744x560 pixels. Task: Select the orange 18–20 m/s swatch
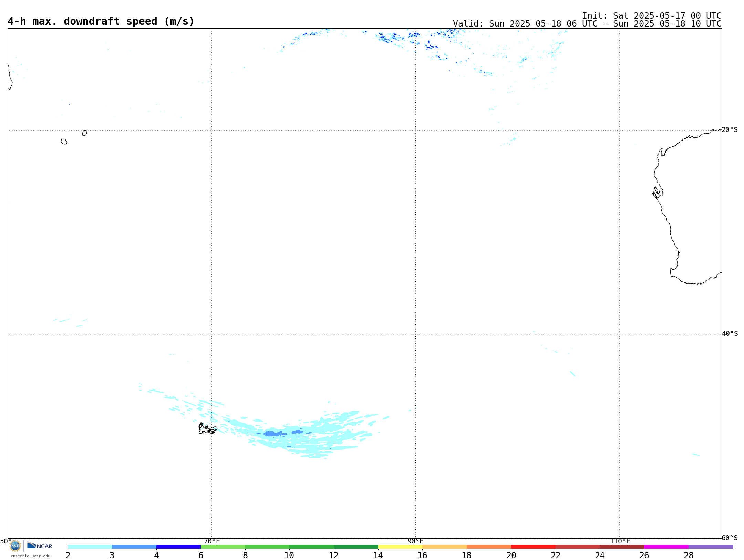(489, 547)
